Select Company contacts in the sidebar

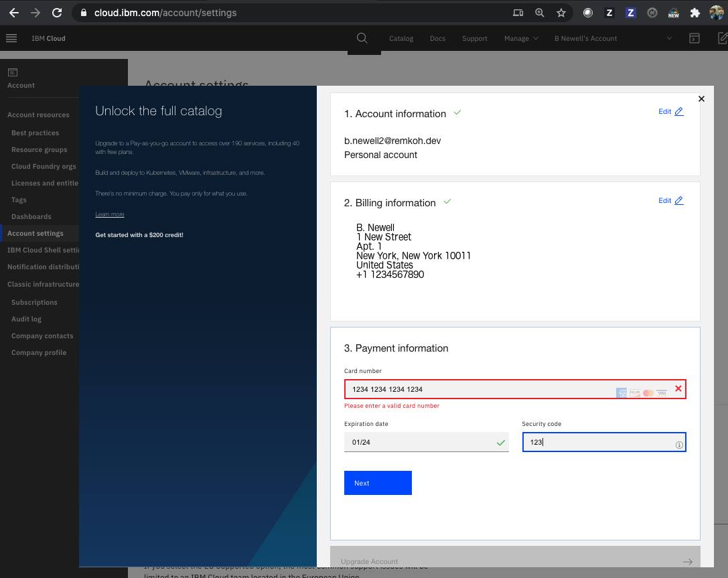pyautogui.click(x=42, y=336)
